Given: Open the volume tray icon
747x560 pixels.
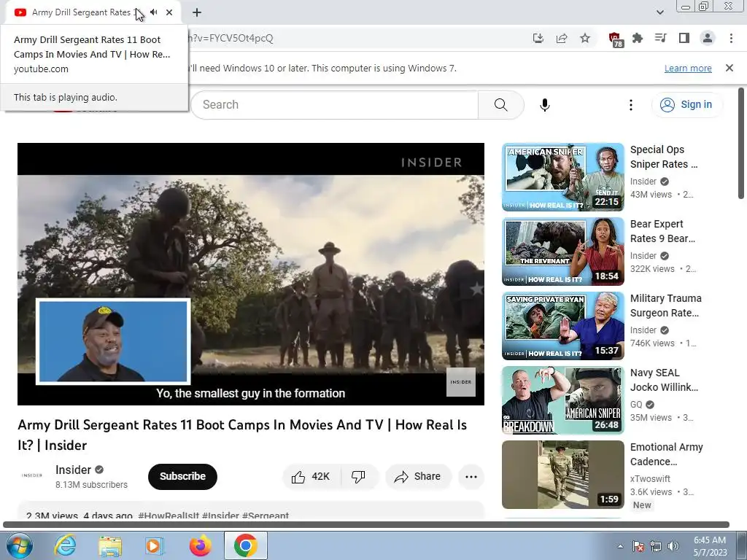Looking at the screenshot, I should (x=673, y=546).
